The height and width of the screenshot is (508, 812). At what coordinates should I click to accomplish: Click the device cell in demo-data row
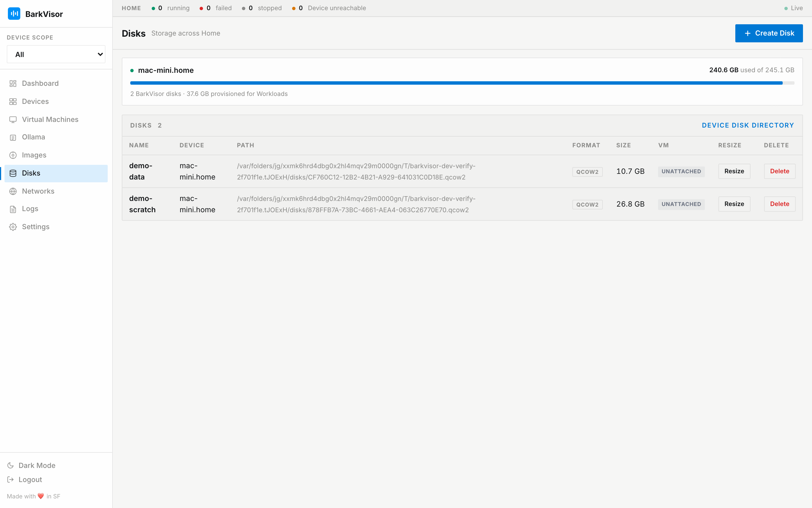197,171
